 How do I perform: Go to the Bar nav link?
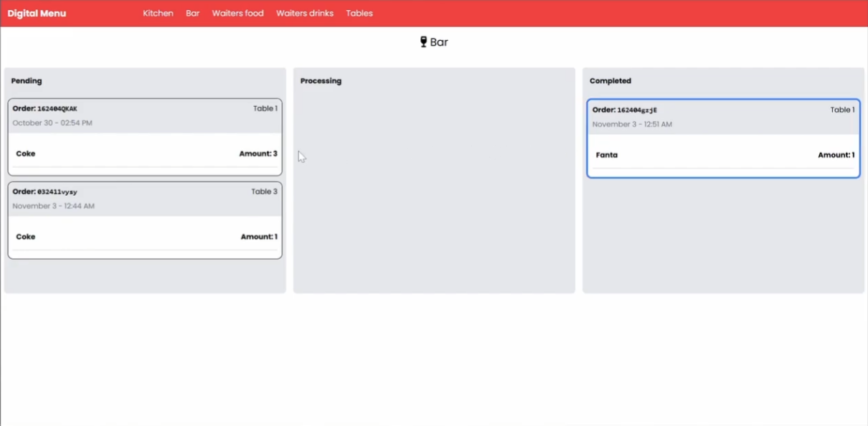[192, 14]
